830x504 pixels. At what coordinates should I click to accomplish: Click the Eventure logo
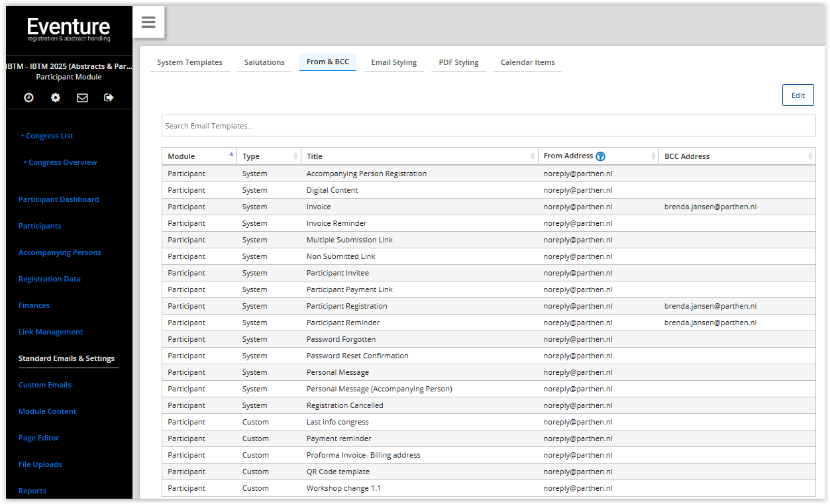[69, 30]
